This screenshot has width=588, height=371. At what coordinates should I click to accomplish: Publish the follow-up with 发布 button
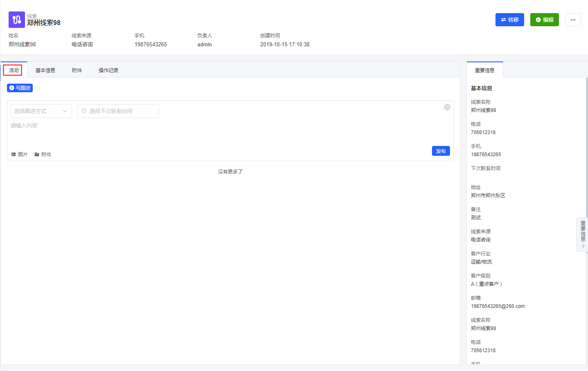point(441,151)
